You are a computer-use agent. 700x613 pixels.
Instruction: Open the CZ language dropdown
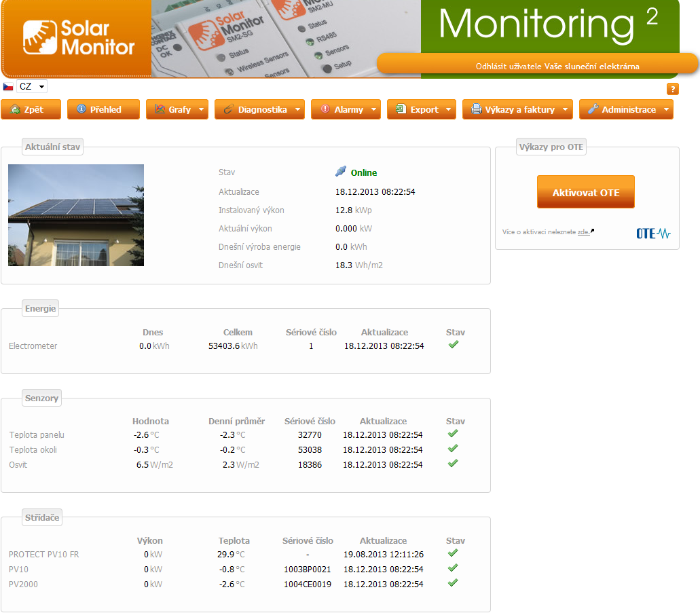tap(32, 87)
